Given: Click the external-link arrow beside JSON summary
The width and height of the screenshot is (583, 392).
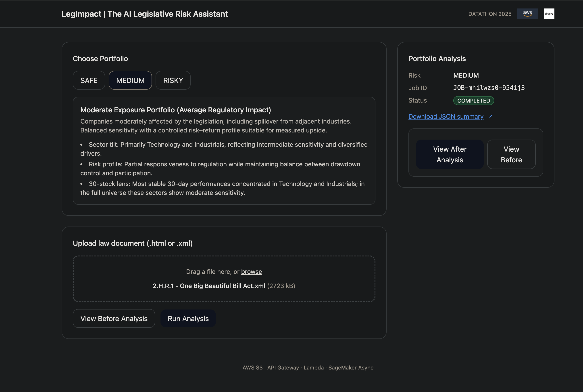Looking at the screenshot, I should [x=491, y=116].
